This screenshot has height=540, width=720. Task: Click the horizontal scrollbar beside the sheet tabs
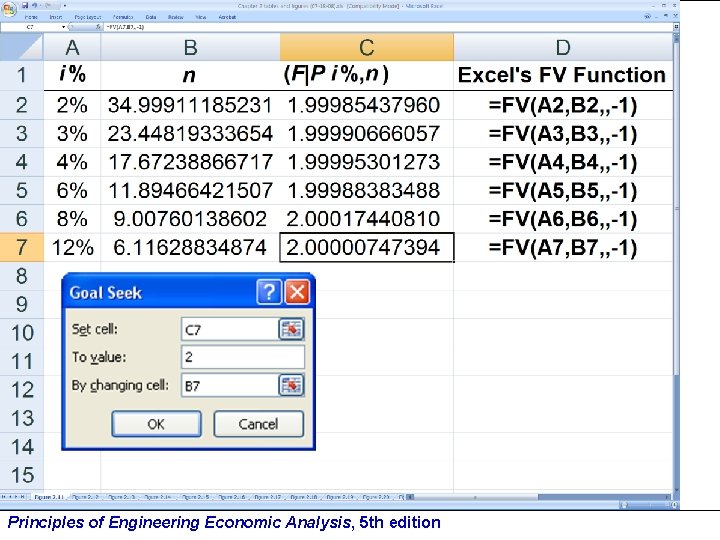538,497
